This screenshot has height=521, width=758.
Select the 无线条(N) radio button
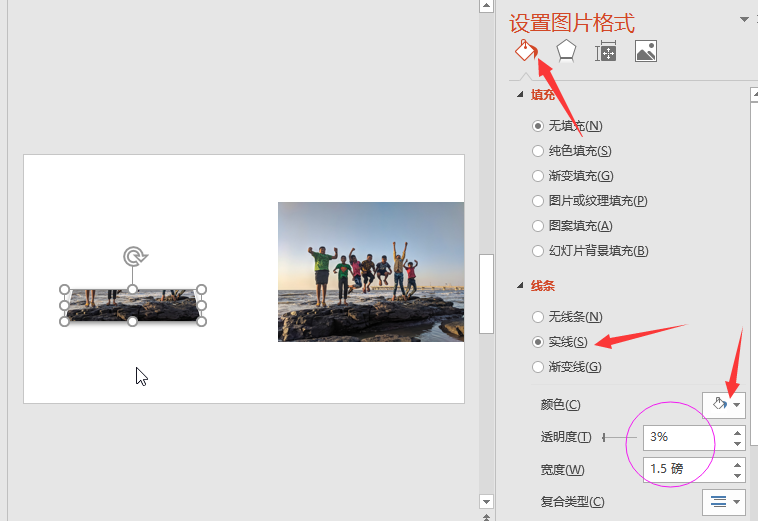pos(538,317)
